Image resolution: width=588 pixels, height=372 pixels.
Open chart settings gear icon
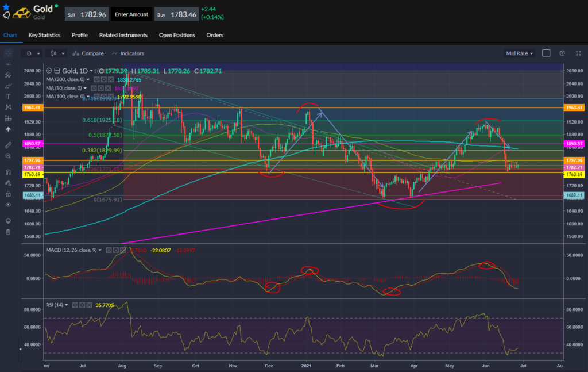tap(562, 53)
